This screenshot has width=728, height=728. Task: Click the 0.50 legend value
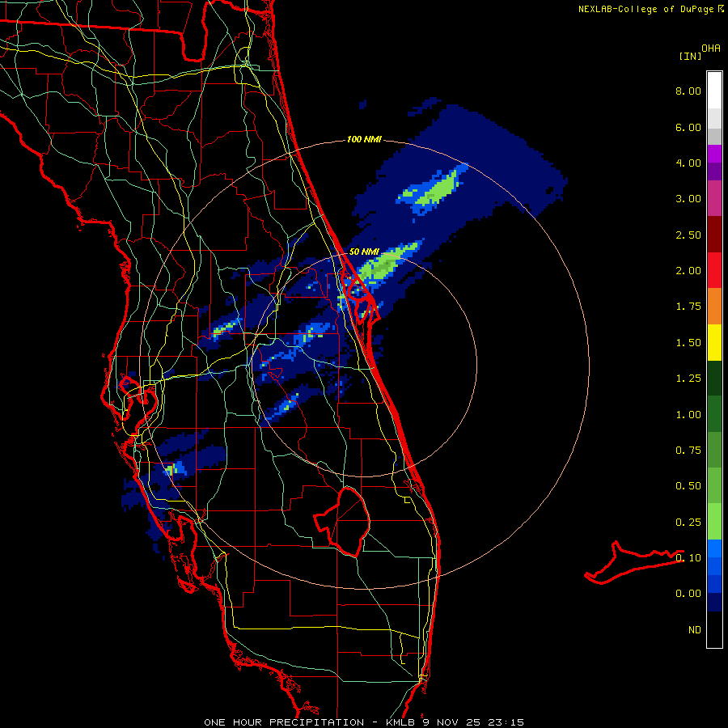click(x=688, y=486)
